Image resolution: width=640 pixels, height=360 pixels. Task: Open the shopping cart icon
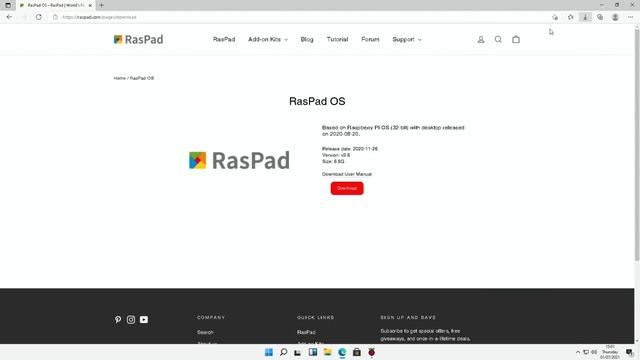tap(516, 40)
